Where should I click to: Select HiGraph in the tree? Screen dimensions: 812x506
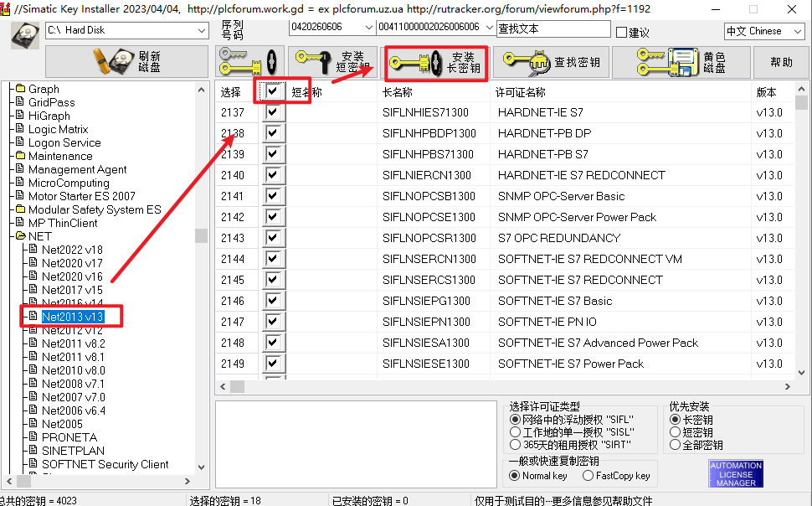pyautogui.click(x=49, y=116)
